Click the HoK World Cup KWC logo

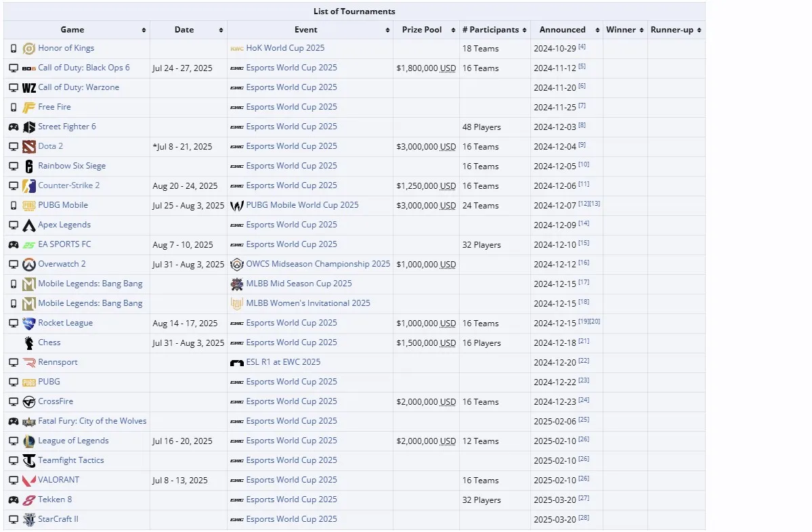(x=236, y=49)
